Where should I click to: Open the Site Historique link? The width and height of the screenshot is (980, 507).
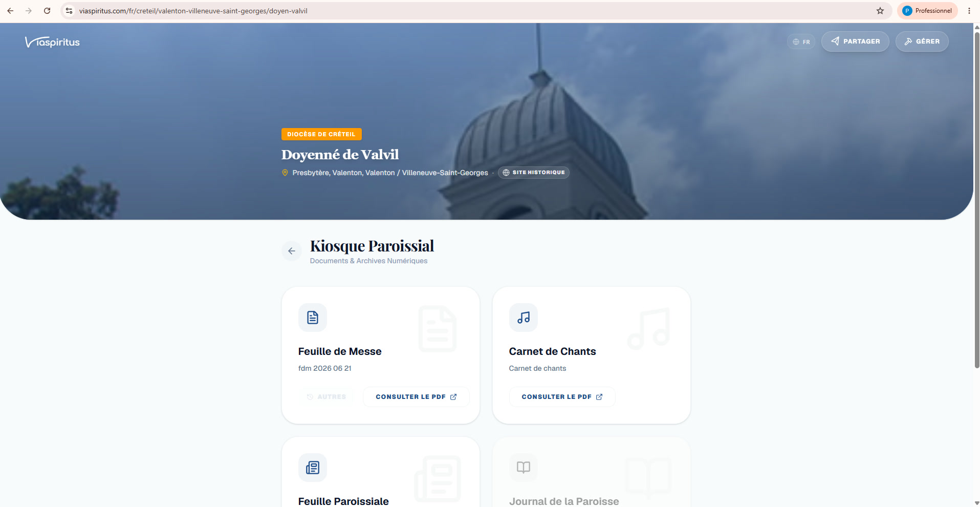[534, 173]
